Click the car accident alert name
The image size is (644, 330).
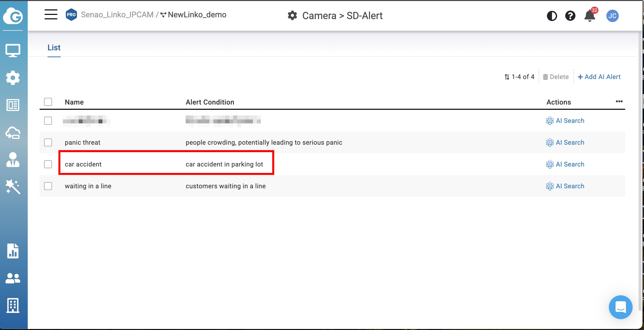(83, 164)
